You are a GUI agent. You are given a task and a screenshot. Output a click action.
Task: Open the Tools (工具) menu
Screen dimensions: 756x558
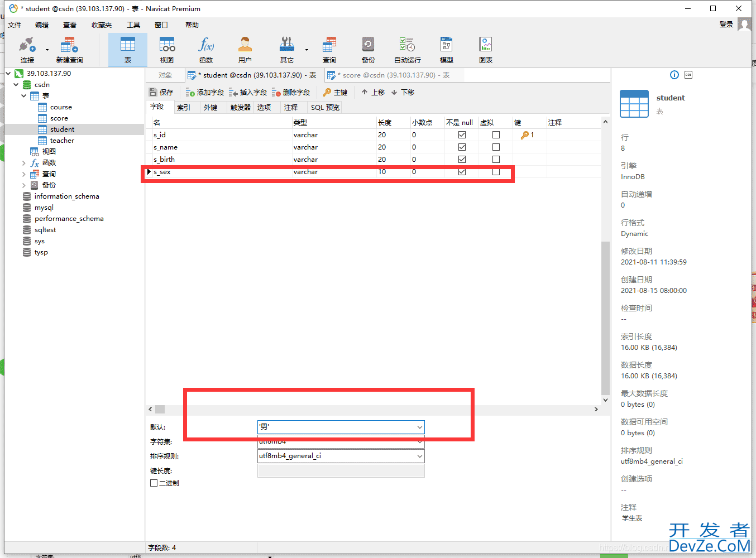pos(133,25)
